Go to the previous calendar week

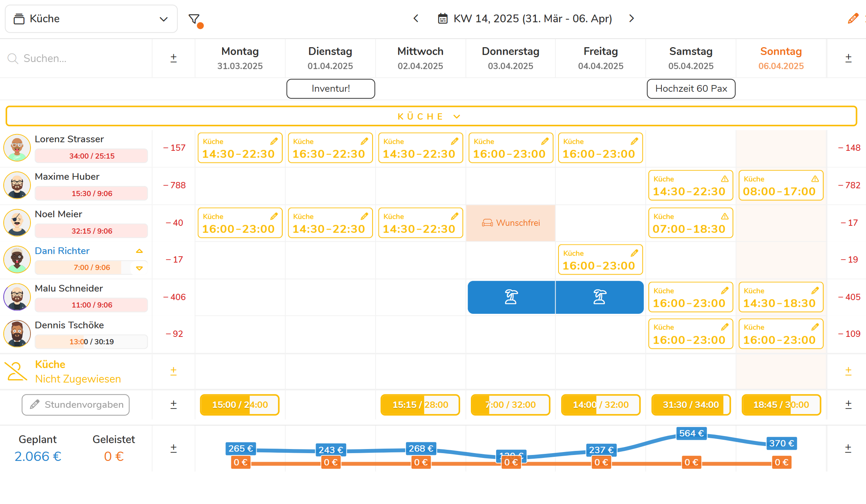(x=416, y=19)
